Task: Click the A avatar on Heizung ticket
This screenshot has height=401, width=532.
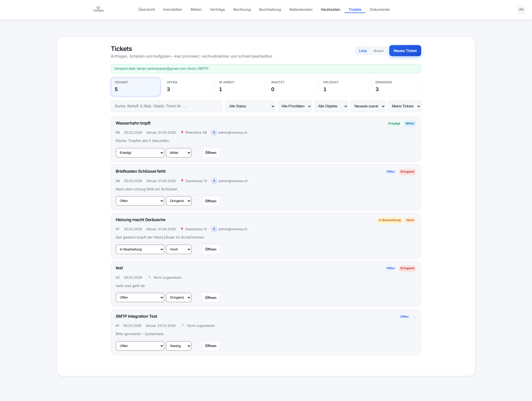Action: pyautogui.click(x=214, y=229)
